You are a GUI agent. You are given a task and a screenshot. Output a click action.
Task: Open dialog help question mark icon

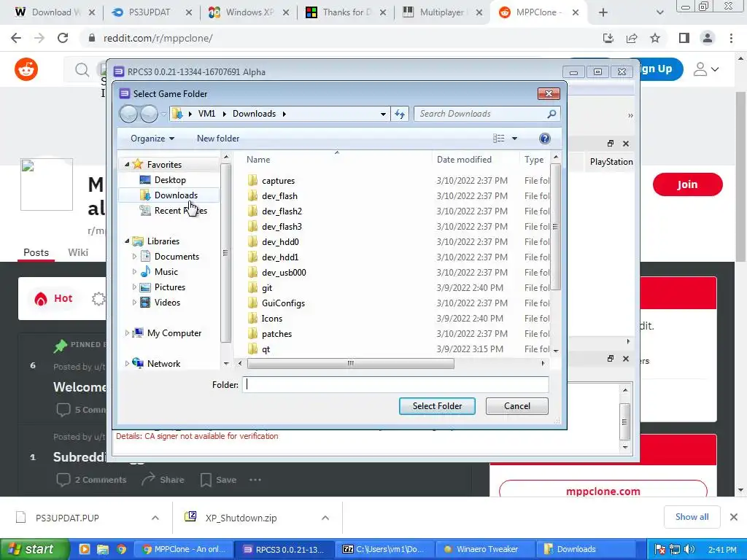click(x=544, y=139)
